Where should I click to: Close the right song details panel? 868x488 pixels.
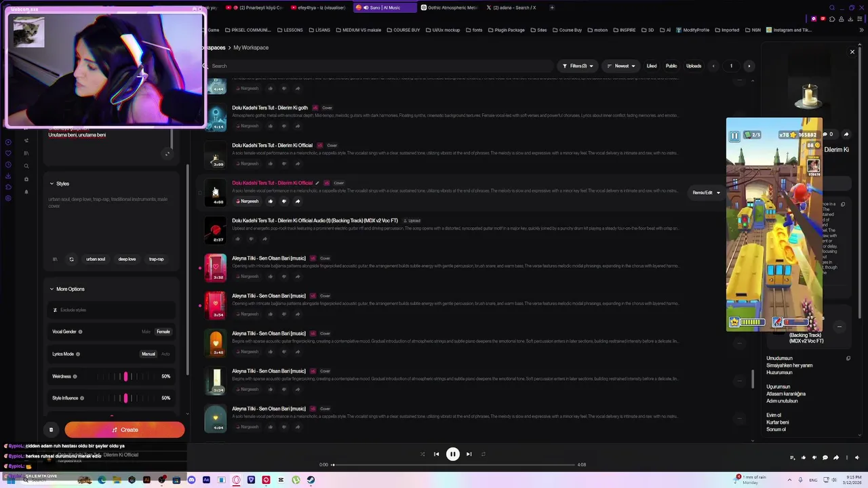pyautogui.click(x=852, y=52)
